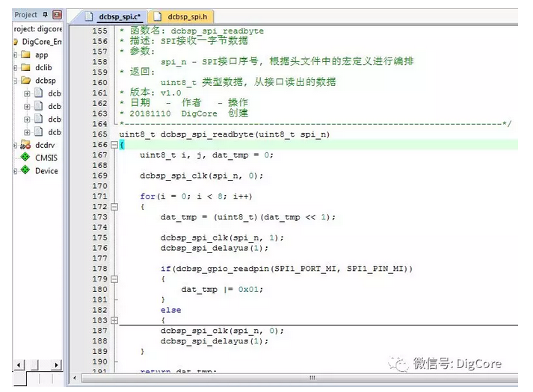Click editor horizontal scrollbar left arrow
Image resolution: width=533 pixels, height=392 pixels.
click(x=75, y=378)
